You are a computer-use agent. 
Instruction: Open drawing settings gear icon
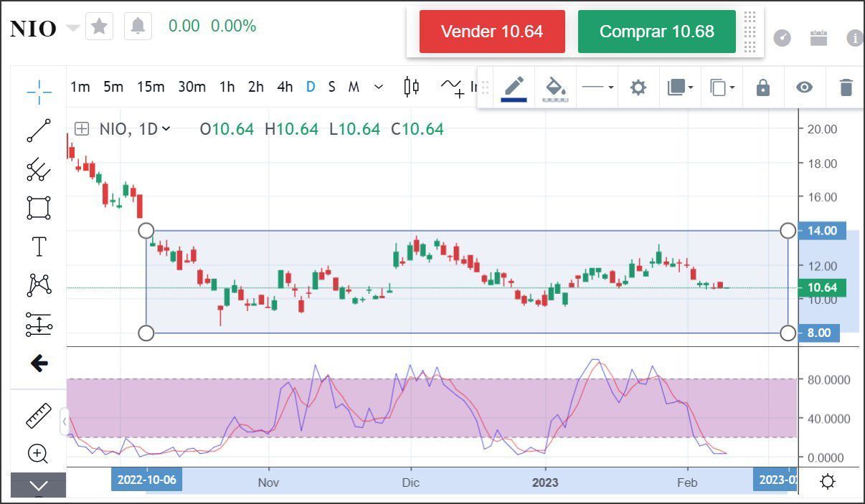pyautogui.click(x=638, y=87)
